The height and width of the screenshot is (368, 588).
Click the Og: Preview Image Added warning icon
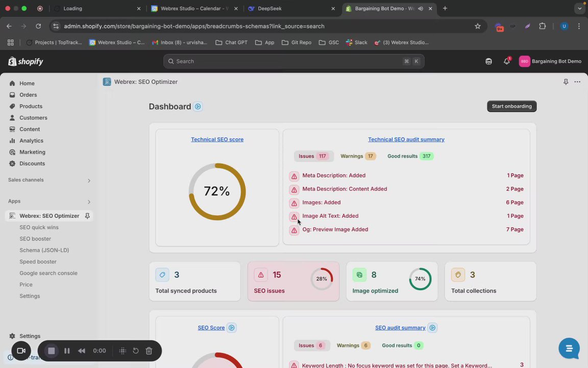(294, 230)
